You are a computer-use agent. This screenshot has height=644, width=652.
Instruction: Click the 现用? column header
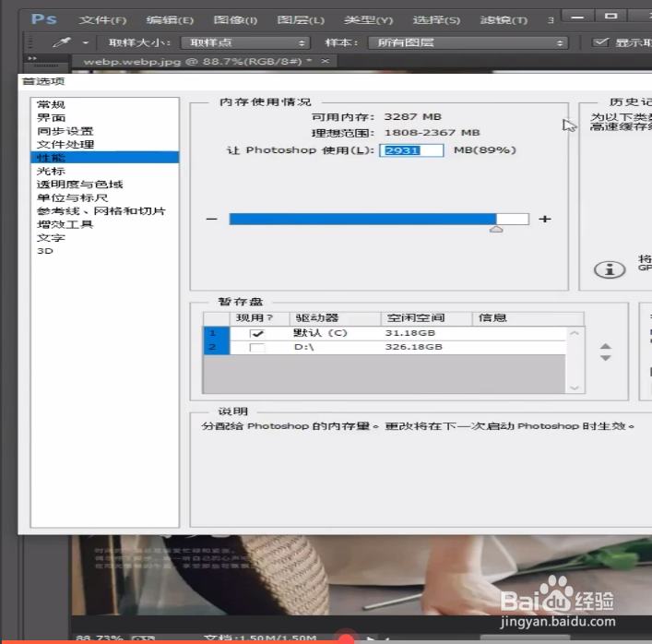coord(259,318)
